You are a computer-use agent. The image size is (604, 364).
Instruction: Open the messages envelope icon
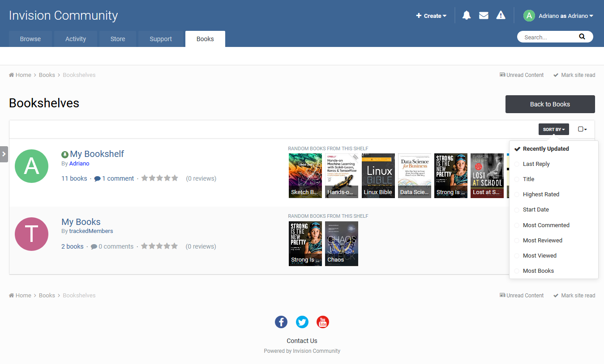pyautogui.click(x=484, y=16)
